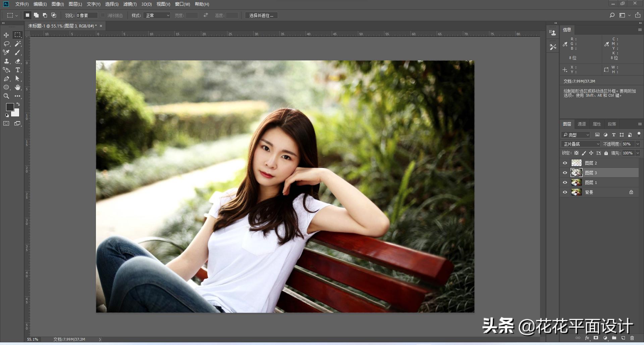Select the Magic Wand tool
644x345 pixels.
tap(18, 44)
